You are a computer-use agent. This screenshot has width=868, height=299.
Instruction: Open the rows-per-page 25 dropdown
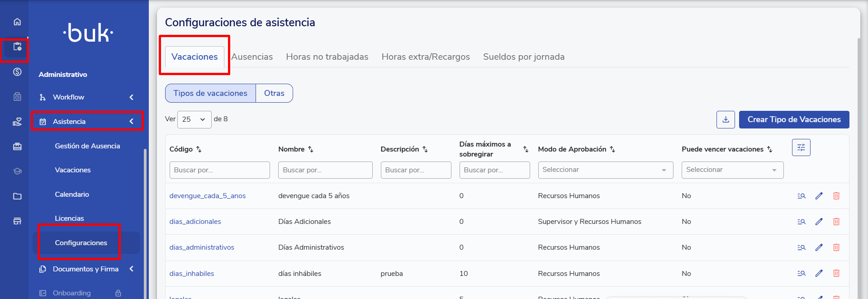coord(194,119)
